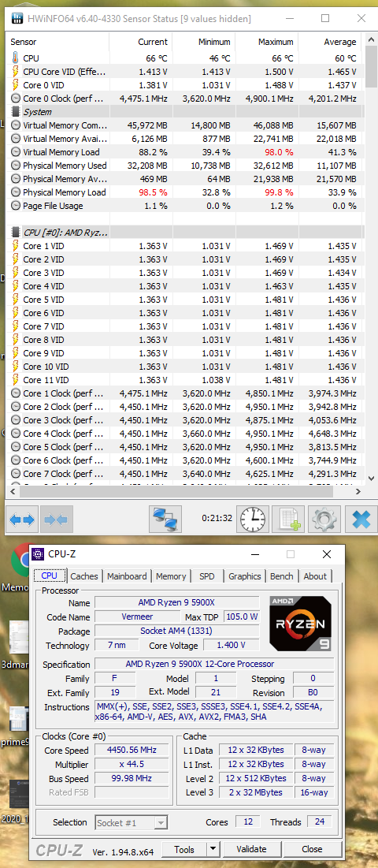Click the Name field AMD Ryzen 9 5900X
Viewport: 378px width, 868px height.
click(x=177, y=602)
